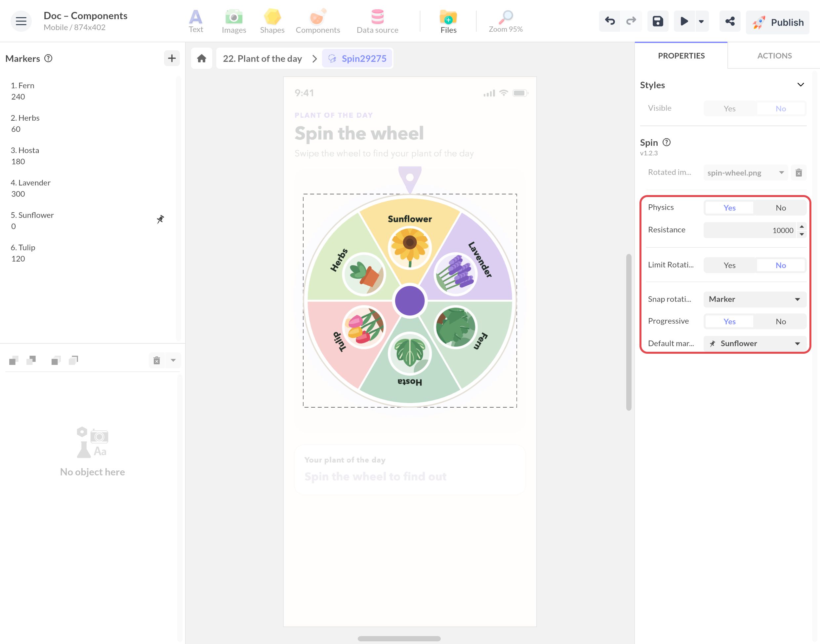This screenshot has width=820, height=644.
Task: Publish the app
Action: pos(777,22)
